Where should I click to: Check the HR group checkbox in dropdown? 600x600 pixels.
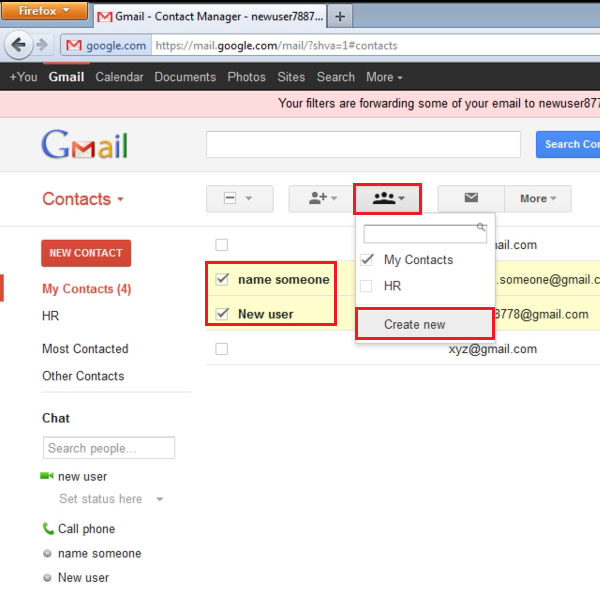(366, 286)
